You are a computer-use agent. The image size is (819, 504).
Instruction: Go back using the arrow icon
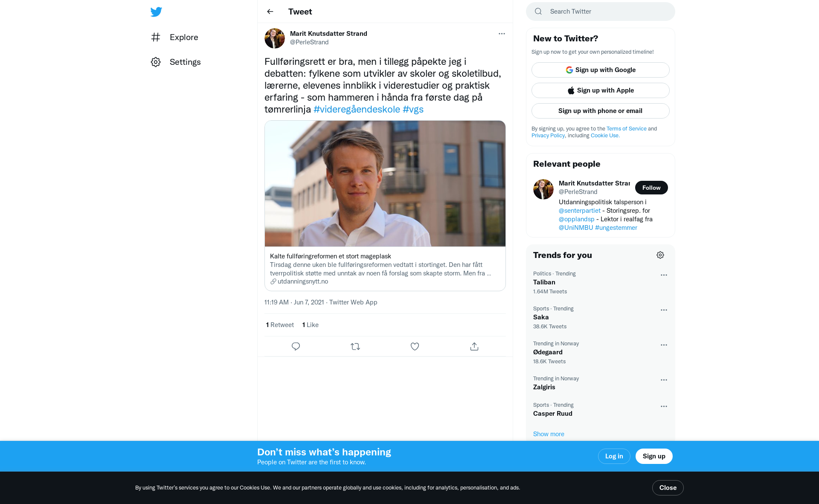pos(270,12)
